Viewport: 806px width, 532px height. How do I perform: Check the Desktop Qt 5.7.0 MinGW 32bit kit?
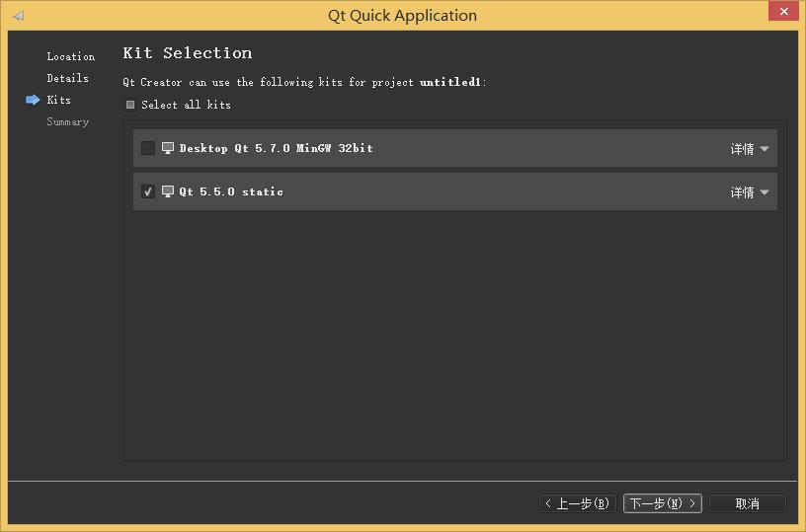tap(148, 148)
